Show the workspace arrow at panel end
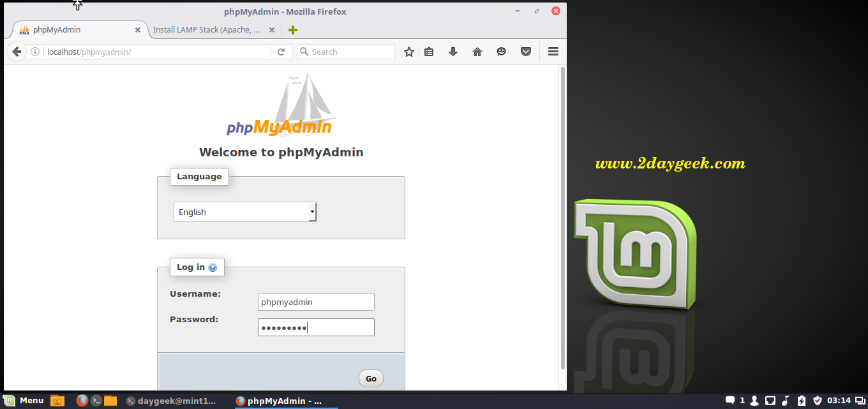This screenshot has height=409, width=868. (x=860, y=401)
